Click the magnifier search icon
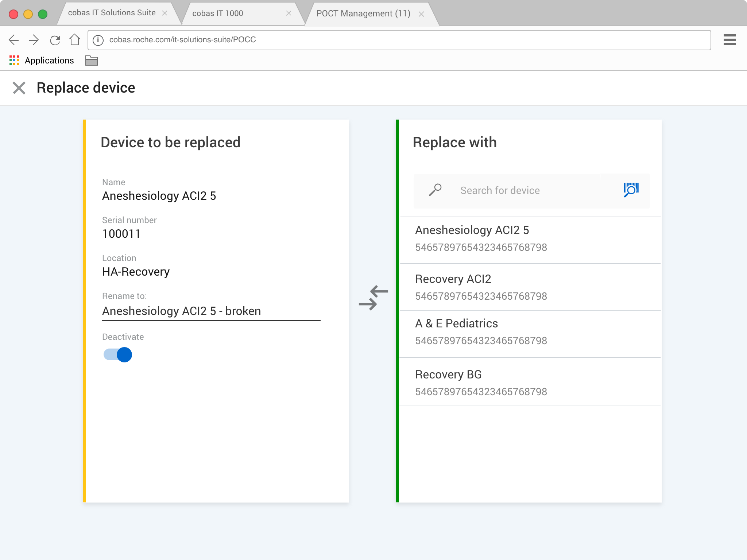 [x=435, y=190]
